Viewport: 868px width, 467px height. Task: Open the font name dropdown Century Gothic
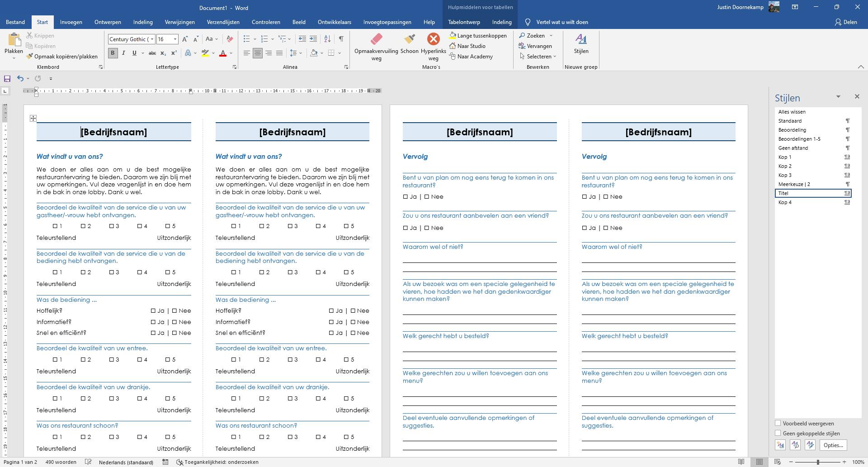[x=152, y=39]
